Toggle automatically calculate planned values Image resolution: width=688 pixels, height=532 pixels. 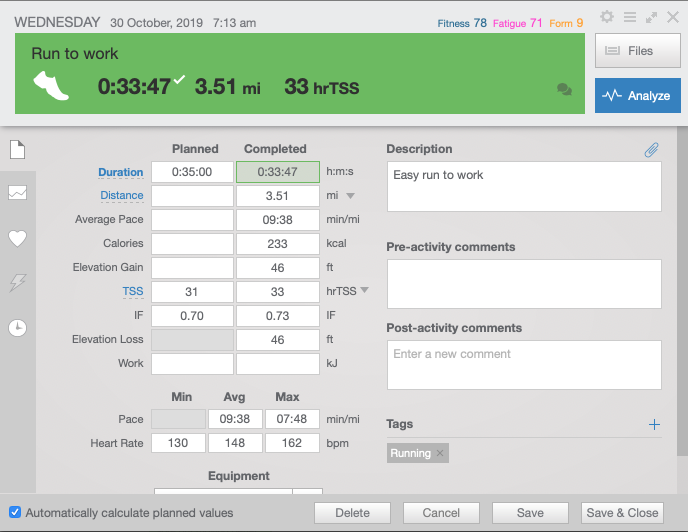coord(15,512)
